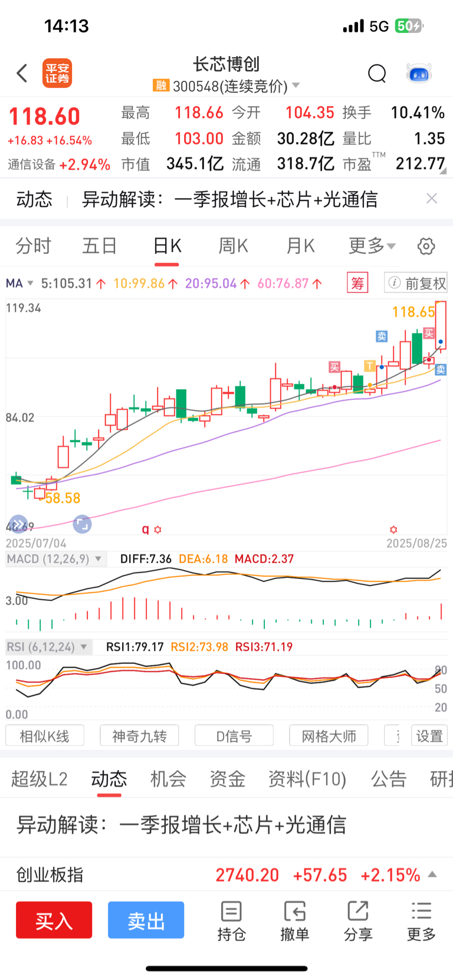Tap the 融 margin badge icon
The height and width of the screenshot is (980, 453).
coord(160,85)
